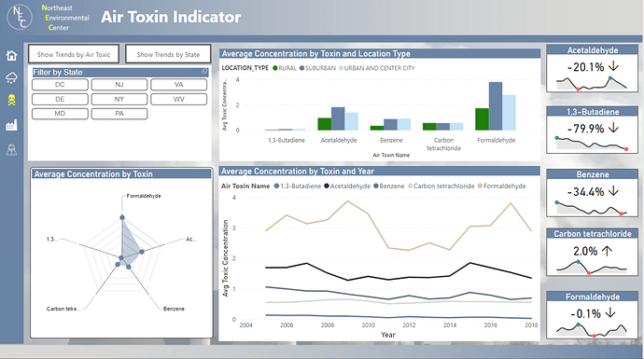Select the rural Formaldehyde green bar
The width and height of the screenshot is (644, 359).
click(x=483, y=119)
